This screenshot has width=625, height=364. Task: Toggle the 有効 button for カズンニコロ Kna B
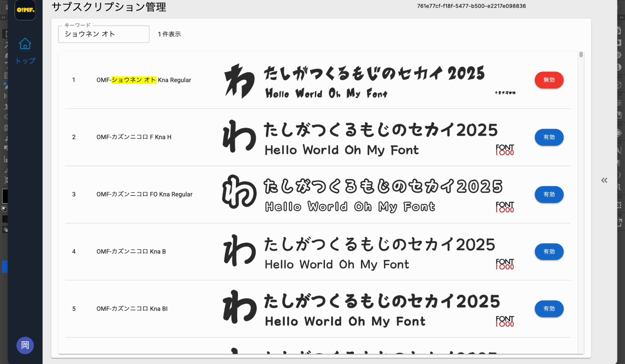[x=549, y=251]
